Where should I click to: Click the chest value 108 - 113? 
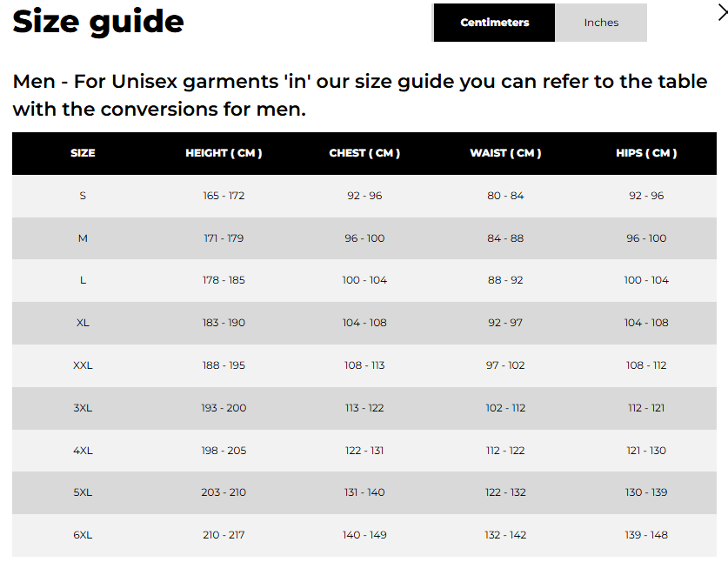[364, 365]
